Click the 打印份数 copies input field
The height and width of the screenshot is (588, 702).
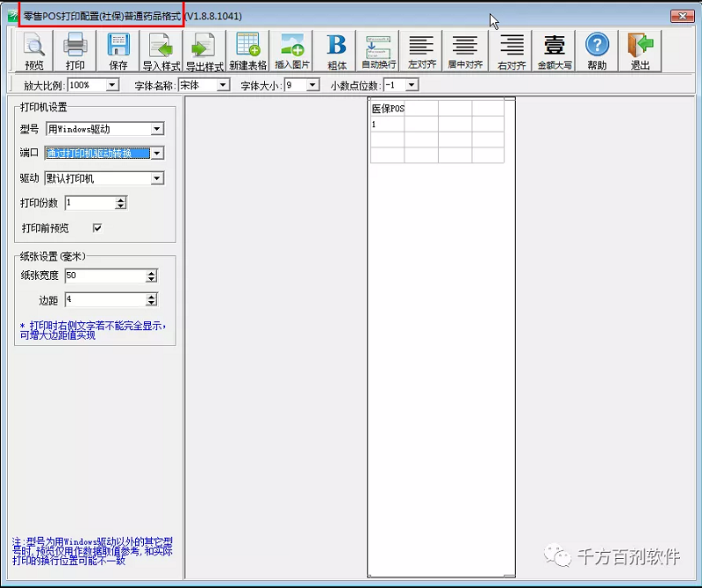tap(90, 203)
